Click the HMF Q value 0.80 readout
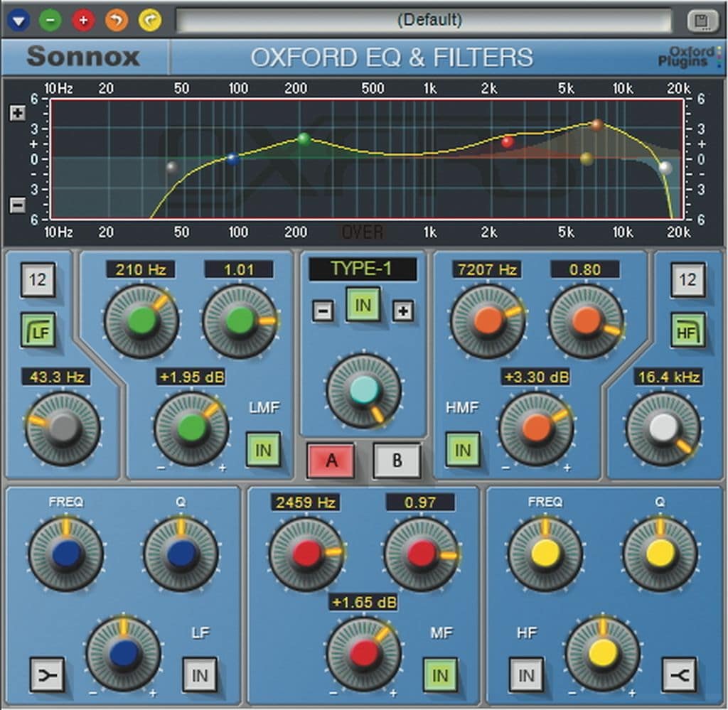 [x=585, y=269]
